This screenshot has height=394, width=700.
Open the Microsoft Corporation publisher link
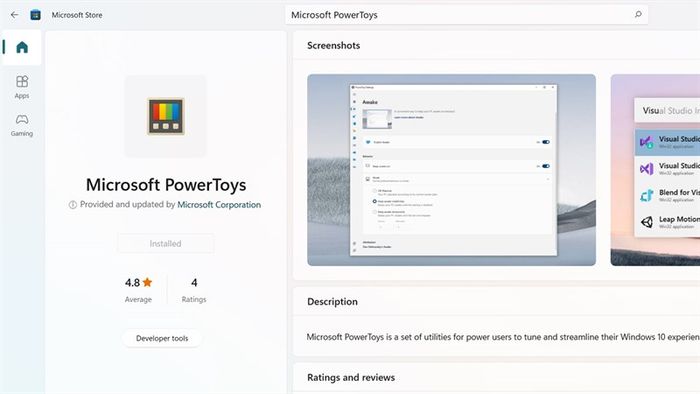pos(219,205)
